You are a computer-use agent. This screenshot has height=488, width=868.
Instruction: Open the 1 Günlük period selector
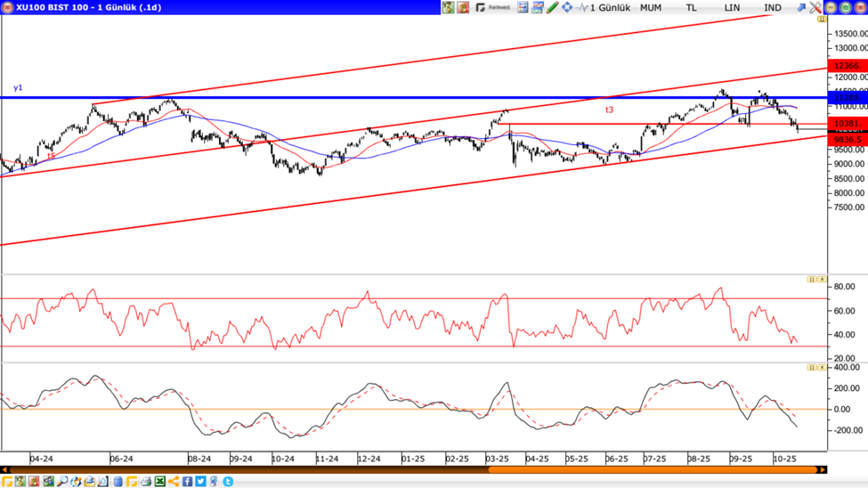610,7
